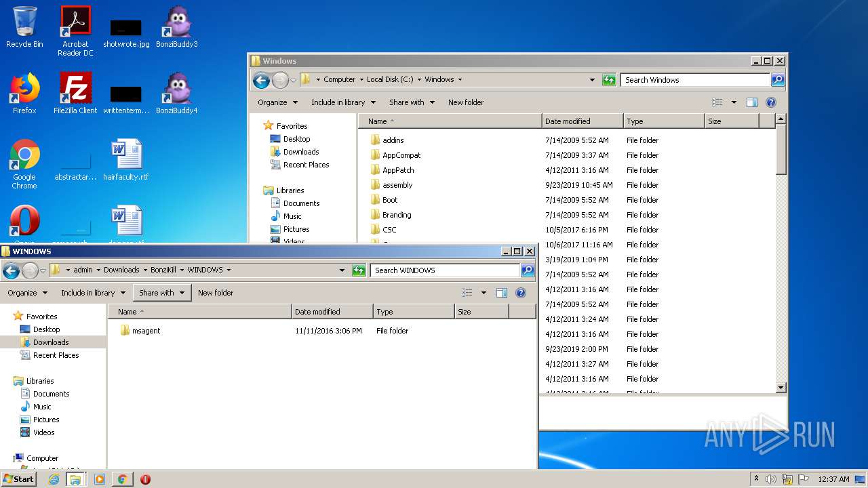Image resolution: width=868 pixels, height=488 pixels.
Task: Open the media player taskbar icon
Action: pyautogui.click(x=100, y=479)
